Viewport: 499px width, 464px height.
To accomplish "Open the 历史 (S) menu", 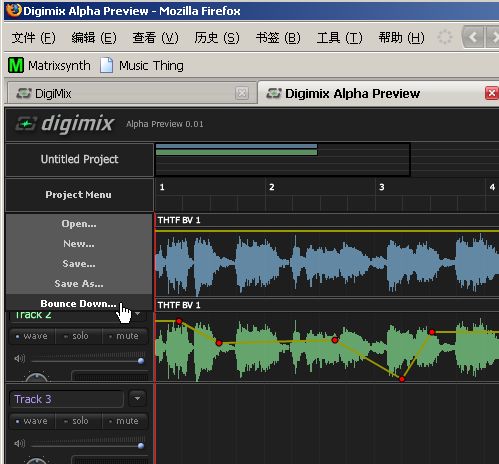I will click(217, 38).
